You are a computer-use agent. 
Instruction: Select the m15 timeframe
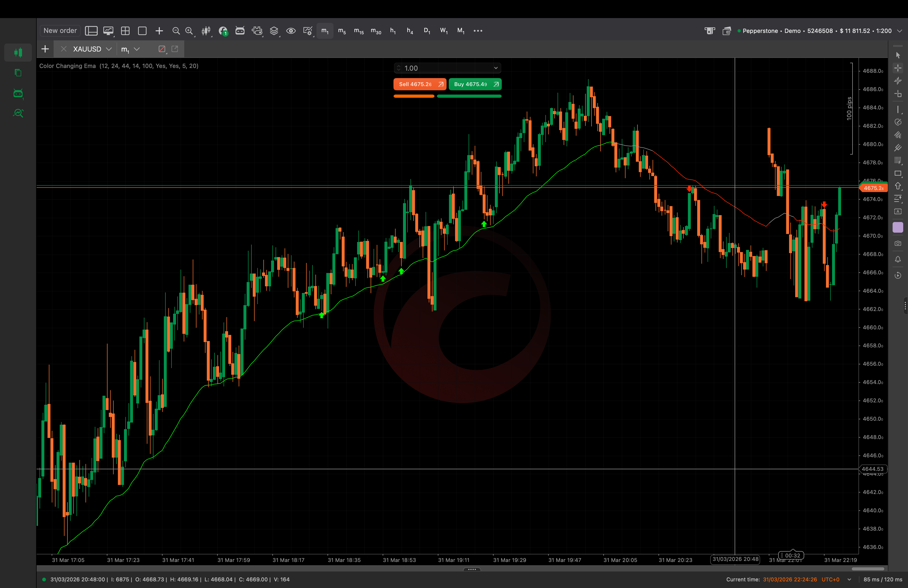click(x=359, y=31)
